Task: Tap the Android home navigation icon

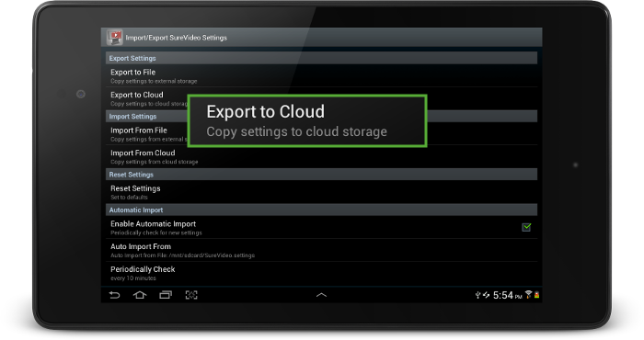Action: 140,295
